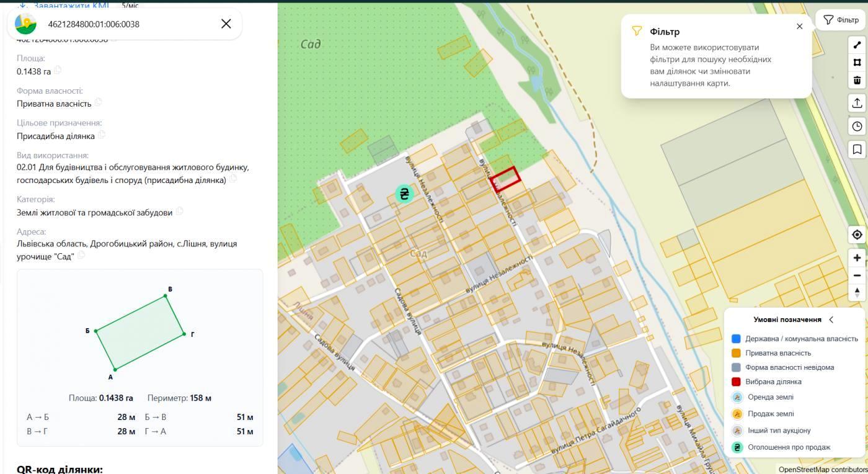The height and width of the screenshot is (474, 868).
Task: Collapse the Умовні позначення legend
Action: tap(831, 320)
